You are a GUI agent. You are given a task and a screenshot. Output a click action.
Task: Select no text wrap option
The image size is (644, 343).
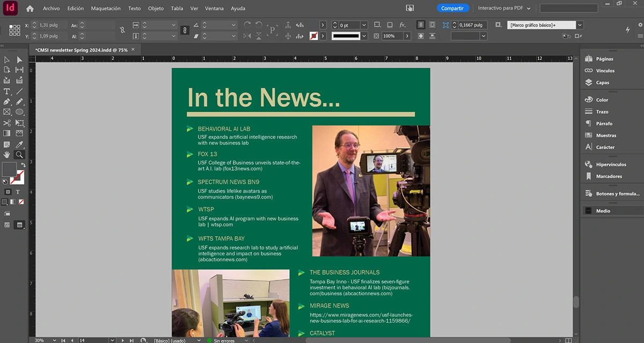pyautogui.click(x=420, y=25)
